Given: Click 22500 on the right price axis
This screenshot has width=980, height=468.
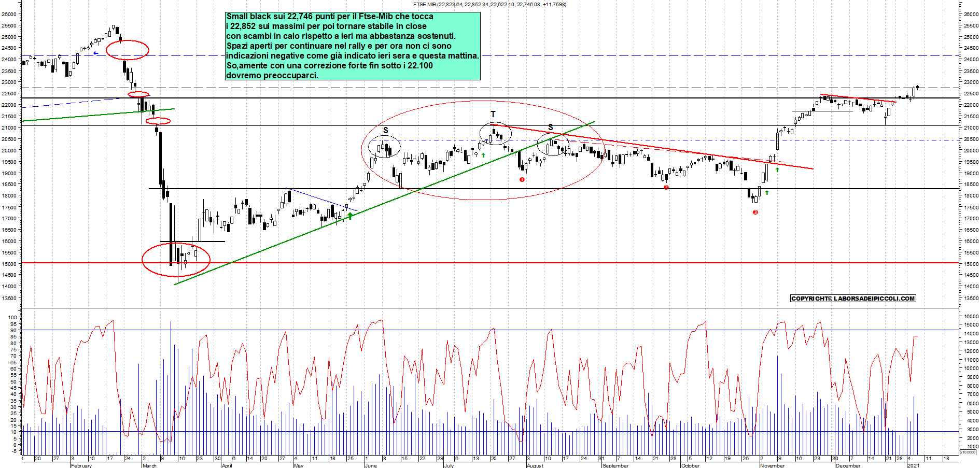Looking at the screenshot, I should (x=971, y=94).
